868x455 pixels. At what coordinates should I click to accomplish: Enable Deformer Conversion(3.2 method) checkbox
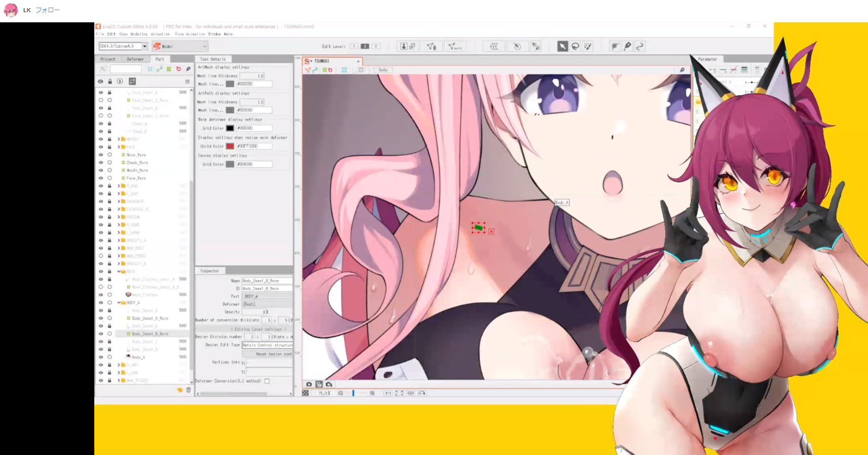pos(267,381)
